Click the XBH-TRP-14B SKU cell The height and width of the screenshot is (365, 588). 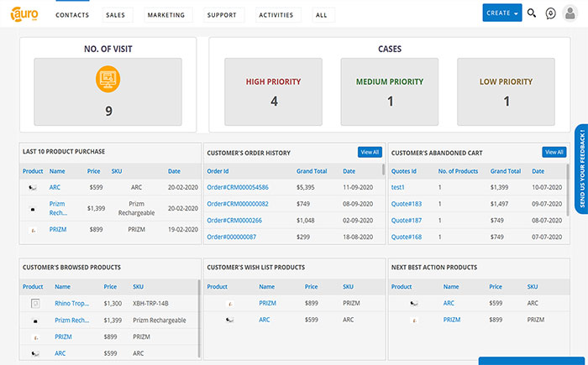click(150, 304)
